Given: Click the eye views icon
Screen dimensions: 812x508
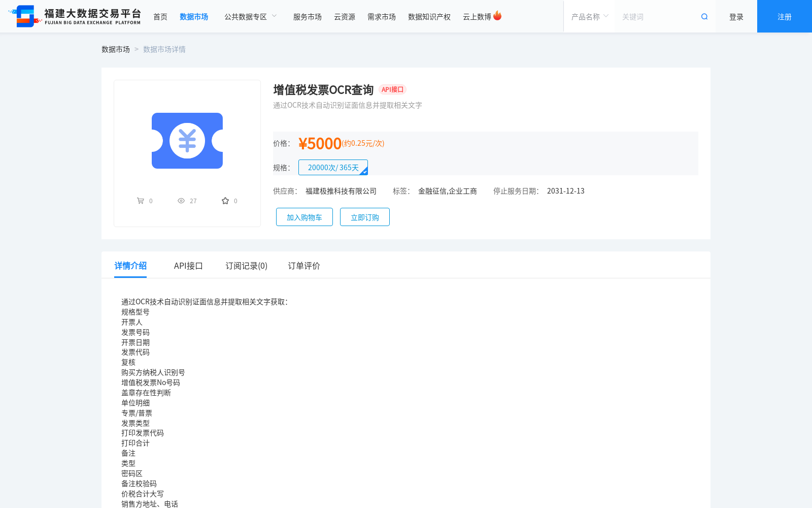Looking at the screenshot, I should point(181,201).
